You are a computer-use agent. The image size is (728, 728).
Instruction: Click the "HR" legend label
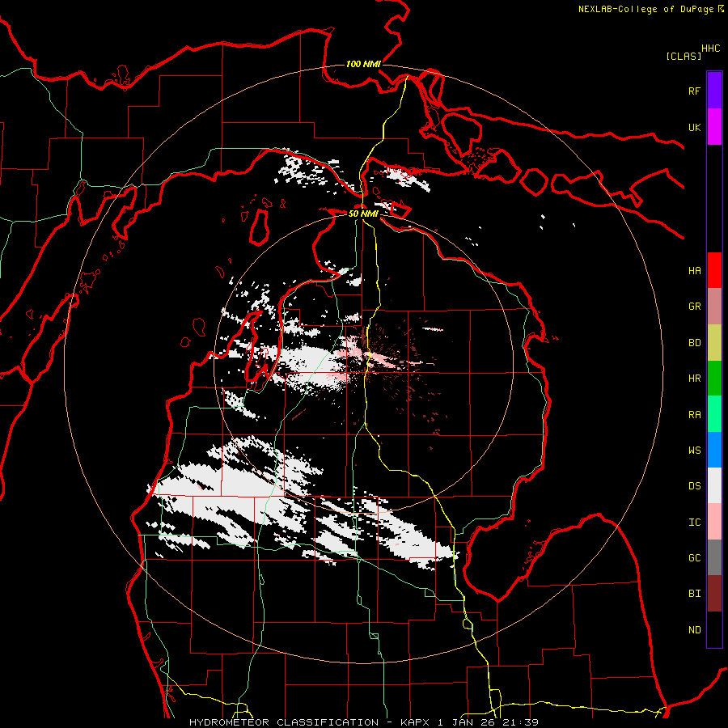coord(694,379)
